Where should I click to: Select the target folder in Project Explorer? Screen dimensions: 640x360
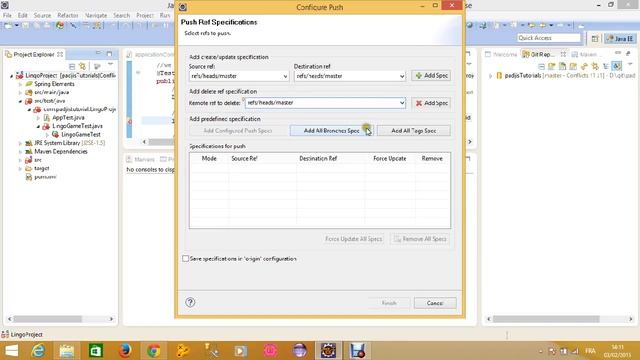(42, 168)
